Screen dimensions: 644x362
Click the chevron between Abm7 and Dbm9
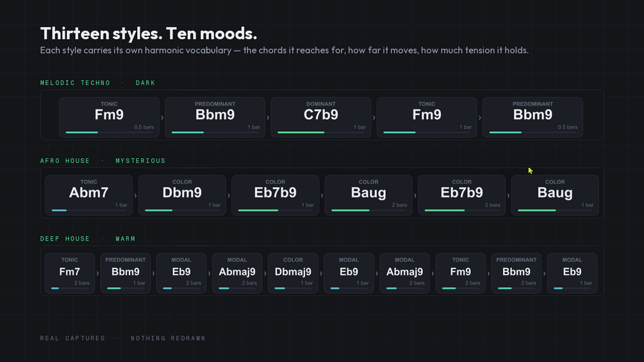coord(136,195)
